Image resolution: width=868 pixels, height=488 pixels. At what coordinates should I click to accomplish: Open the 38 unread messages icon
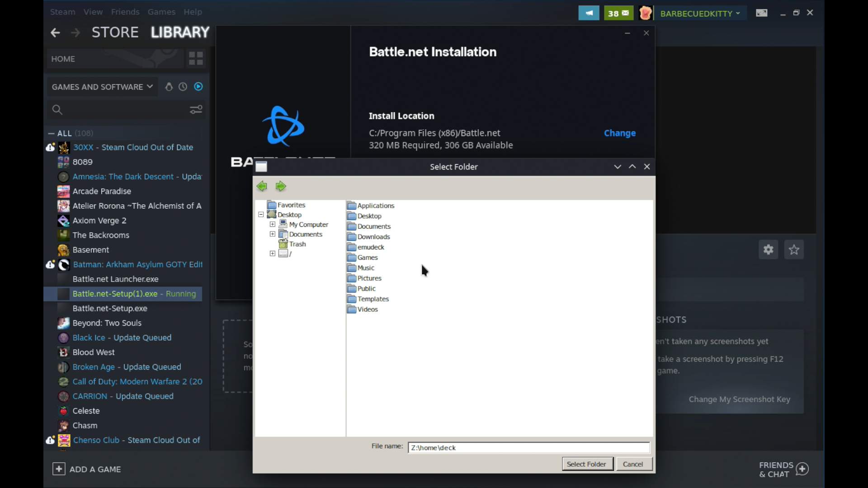point(618,13)
